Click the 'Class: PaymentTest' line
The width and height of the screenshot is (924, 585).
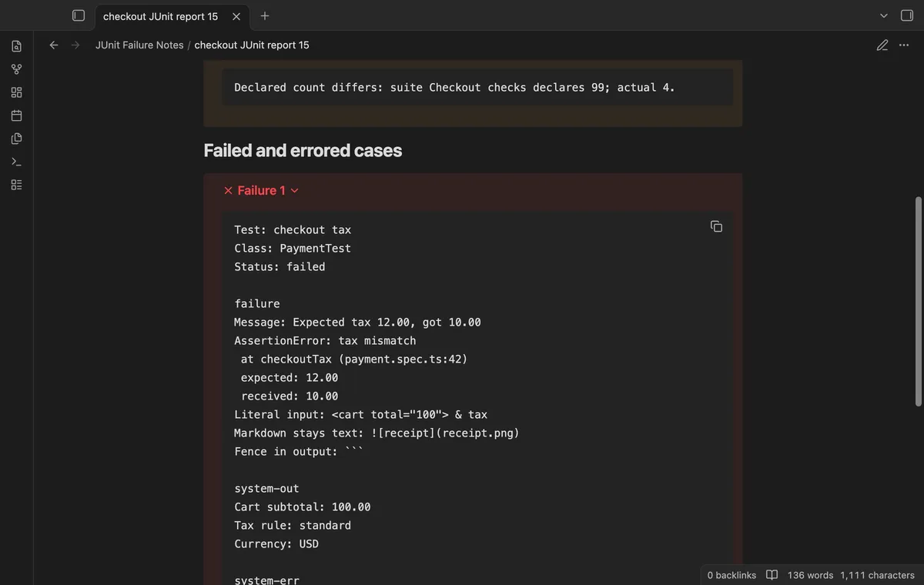coord(293,249)
